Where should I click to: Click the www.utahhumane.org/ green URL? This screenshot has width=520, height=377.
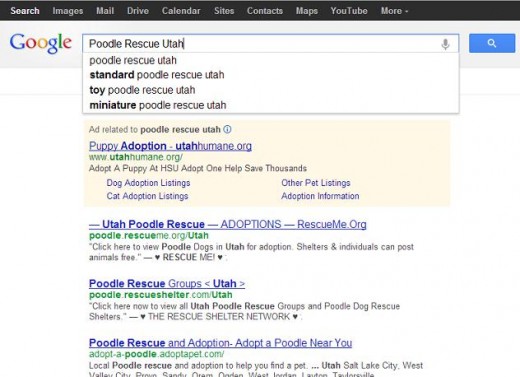(136, 157)
